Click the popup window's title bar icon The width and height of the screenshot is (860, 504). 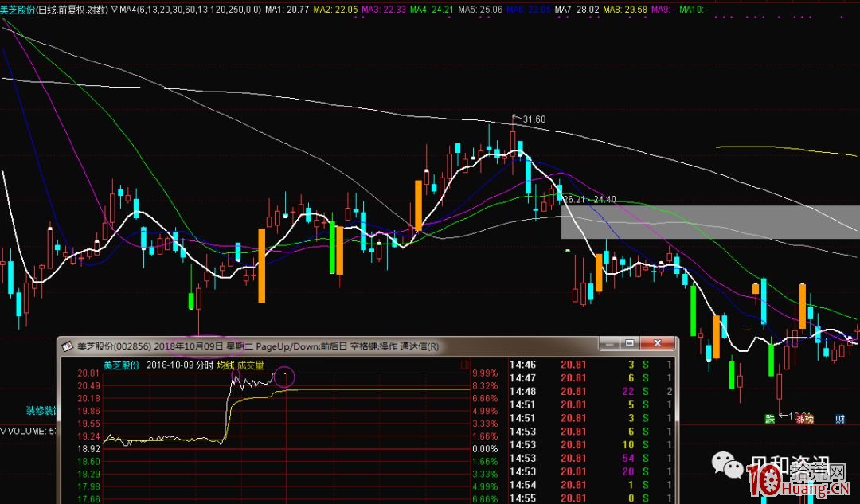coord(67,346)
